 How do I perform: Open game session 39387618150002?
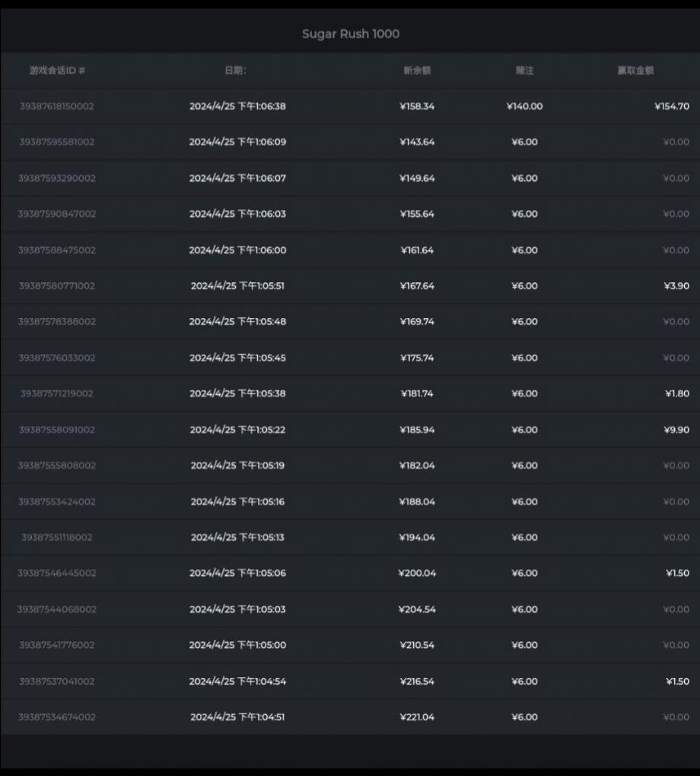pos(57,106)
